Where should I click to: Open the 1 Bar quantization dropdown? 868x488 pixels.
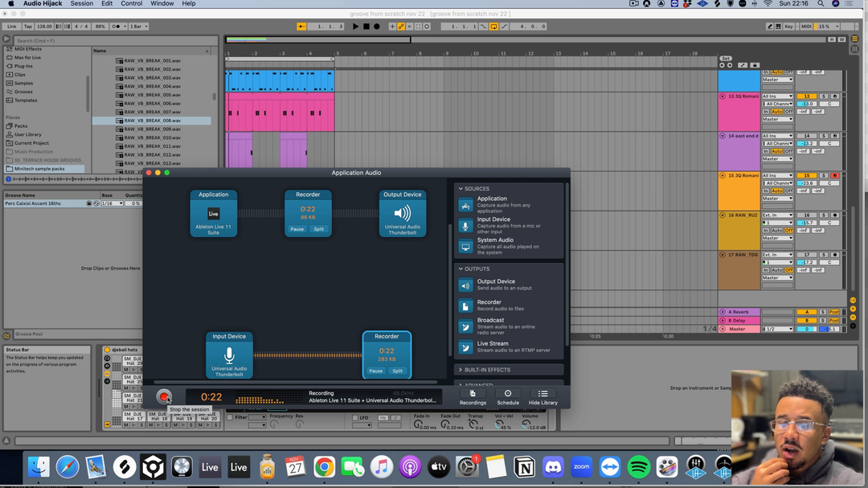(139, 27)
